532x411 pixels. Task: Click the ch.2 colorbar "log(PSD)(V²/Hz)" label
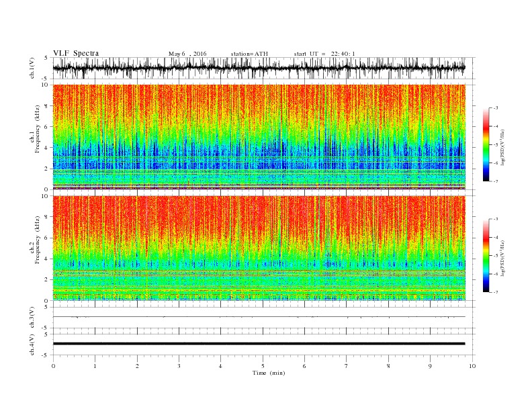coord(503,259)
